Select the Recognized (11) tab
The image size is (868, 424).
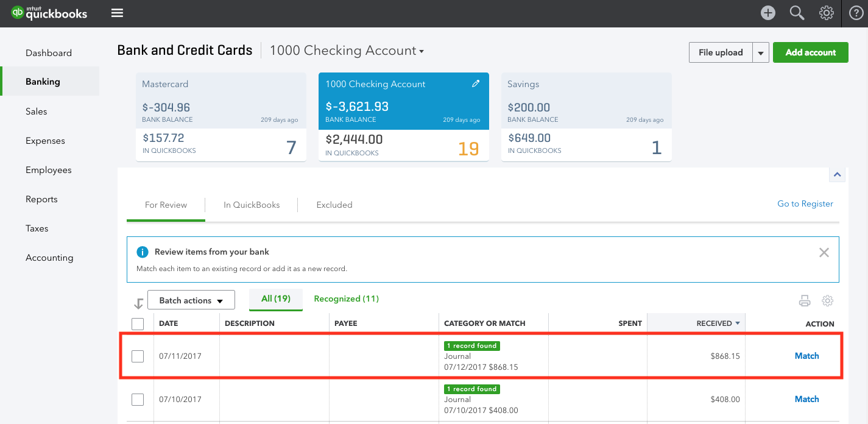click(346, 299)
